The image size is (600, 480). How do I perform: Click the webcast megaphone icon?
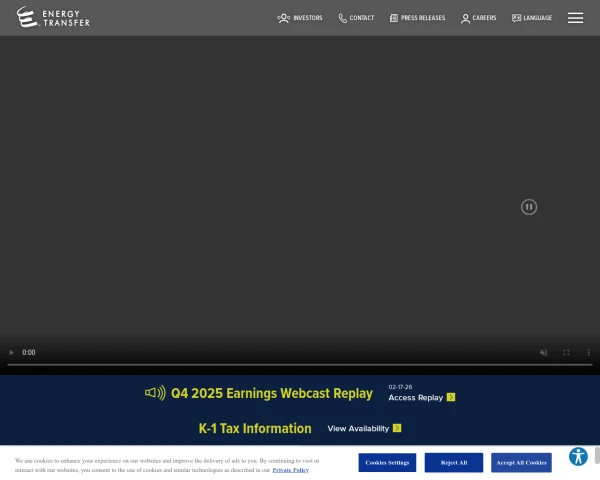pos(155,393)
